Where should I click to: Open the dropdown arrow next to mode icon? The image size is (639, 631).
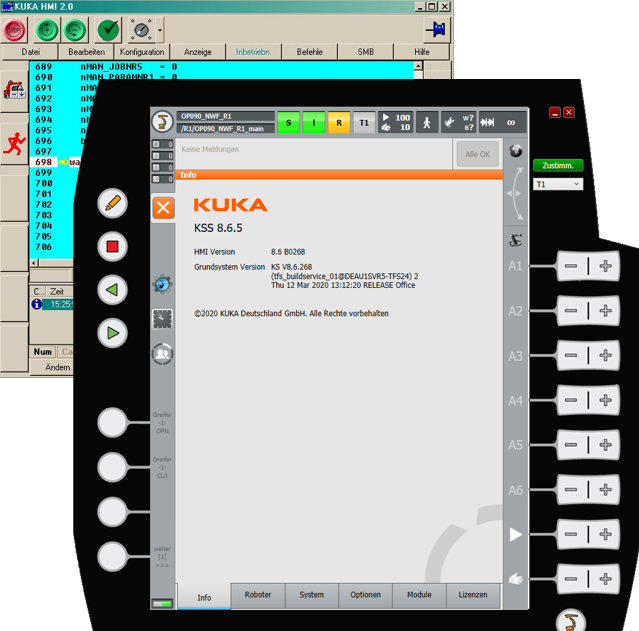click(x=160, y=30)
